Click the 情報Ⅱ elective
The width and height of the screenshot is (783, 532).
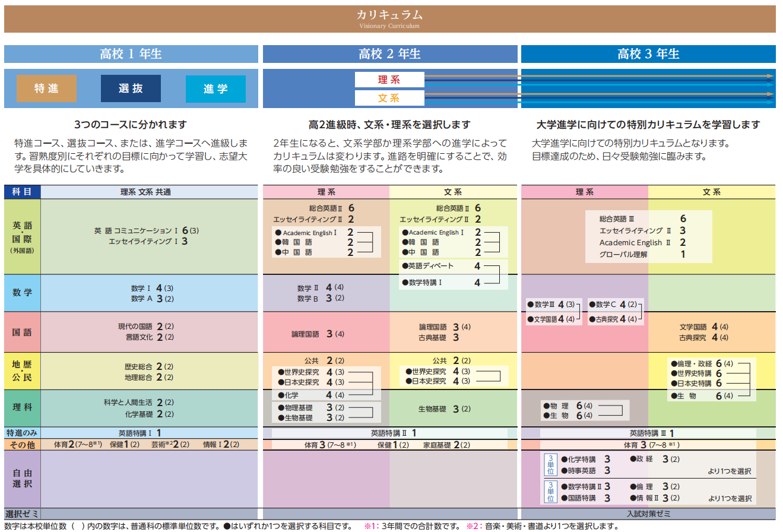click(x=655, y=498)
